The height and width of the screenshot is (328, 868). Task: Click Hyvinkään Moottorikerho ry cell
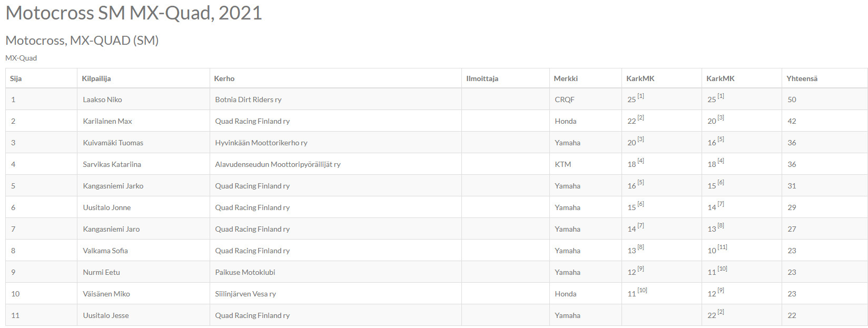coord(261,143)
